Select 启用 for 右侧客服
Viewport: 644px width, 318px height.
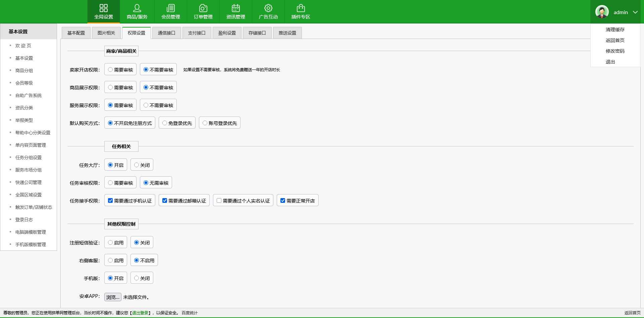110,260
